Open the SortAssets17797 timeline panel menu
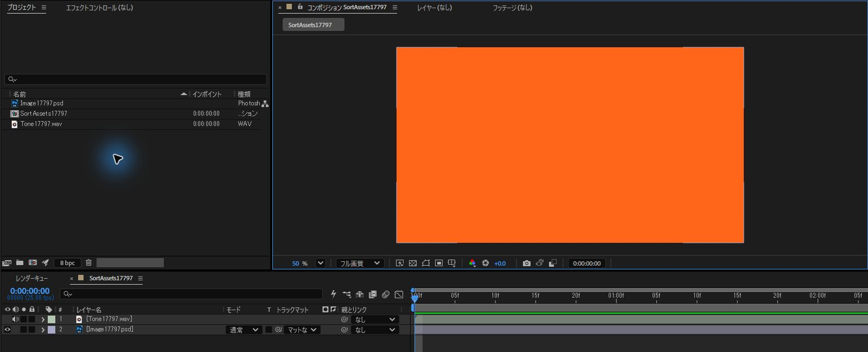Image resolution: width=868 pixels, height=352 pixels. click(141, 278)
